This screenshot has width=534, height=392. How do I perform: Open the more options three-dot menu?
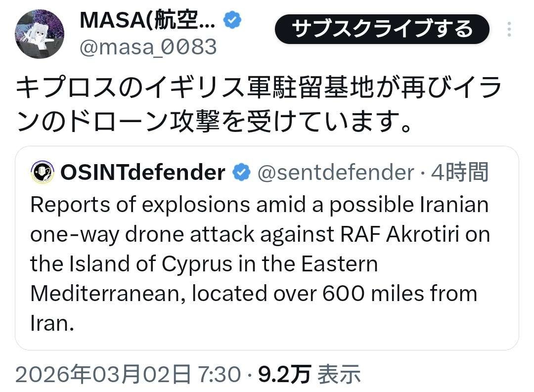[x=509, y=30]
